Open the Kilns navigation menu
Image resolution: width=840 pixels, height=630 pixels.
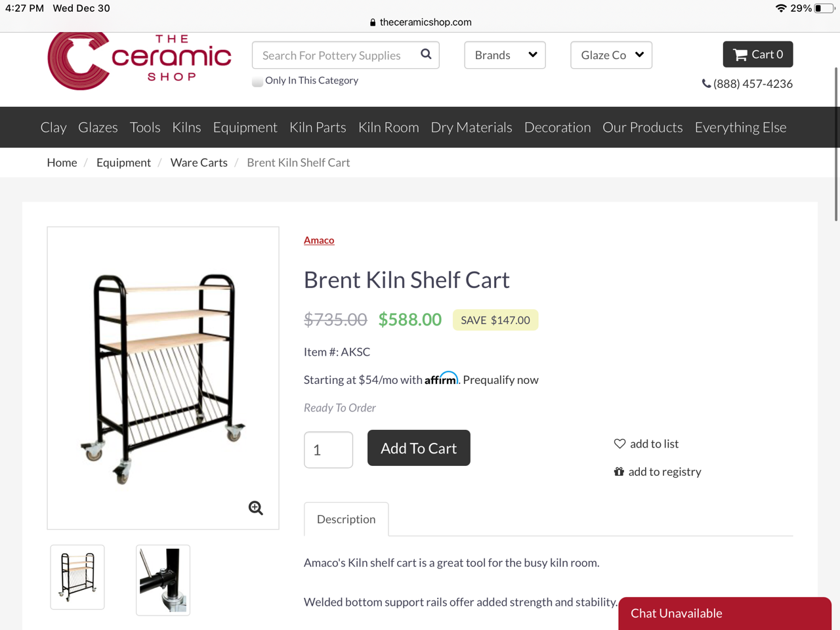(x=186, y=127)
